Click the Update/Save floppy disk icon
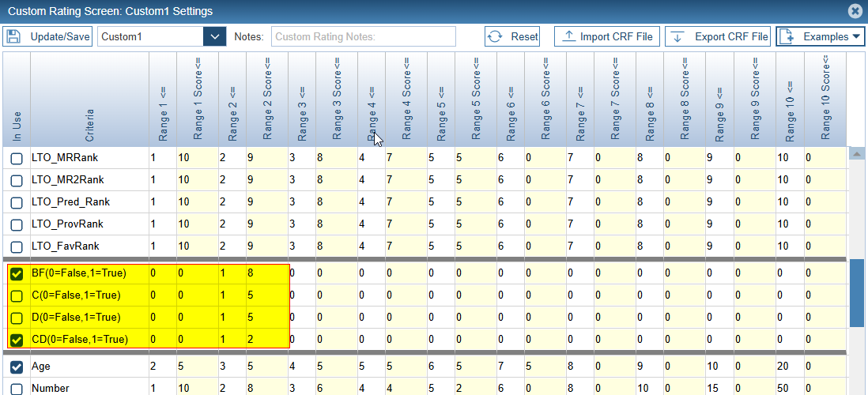 (x=15, y=36)
